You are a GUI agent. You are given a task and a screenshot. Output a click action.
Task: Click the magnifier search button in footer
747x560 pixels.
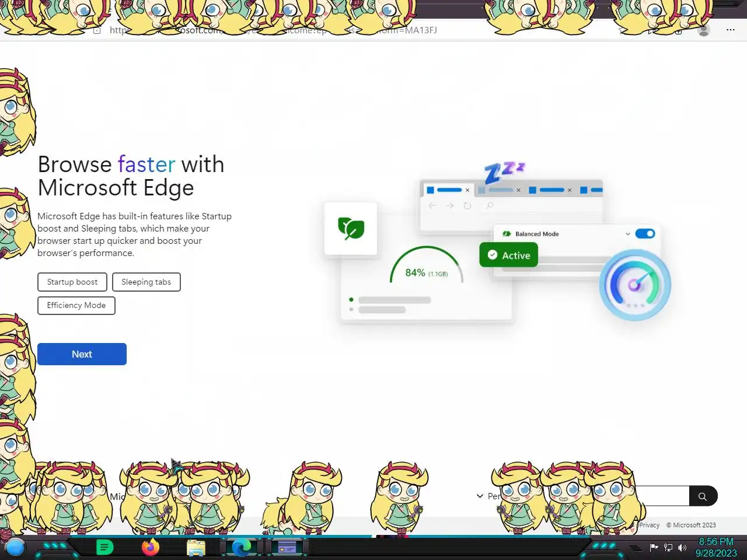[x=703, y=496]
